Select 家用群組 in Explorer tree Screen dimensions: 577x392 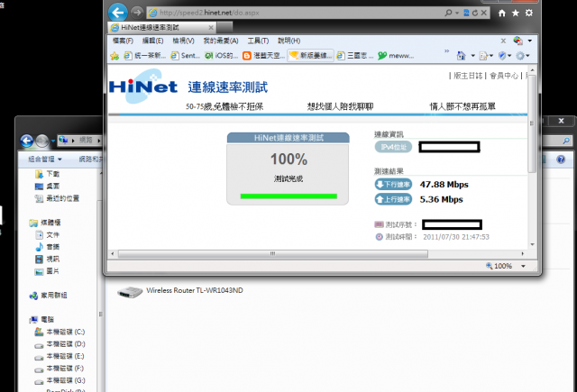(x=48, y=296)
